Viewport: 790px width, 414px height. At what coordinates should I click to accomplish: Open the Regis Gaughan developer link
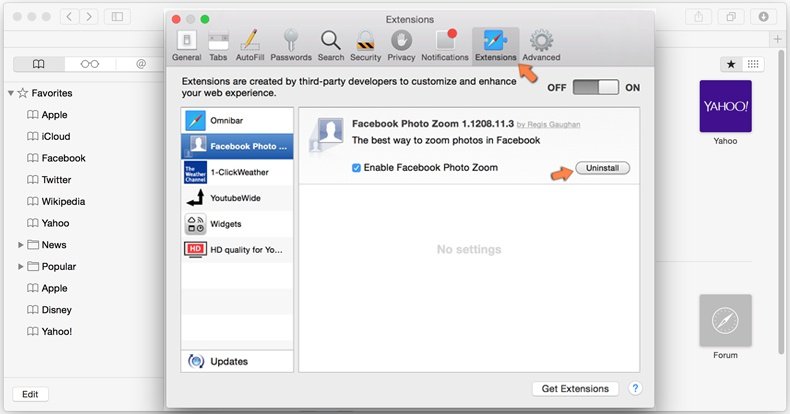pos(548,124)
